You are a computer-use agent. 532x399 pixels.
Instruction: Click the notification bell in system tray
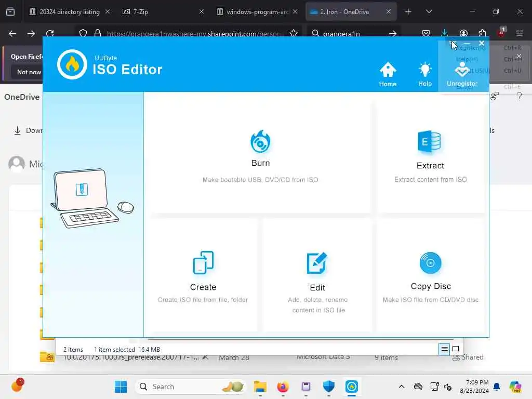[497, 387]
